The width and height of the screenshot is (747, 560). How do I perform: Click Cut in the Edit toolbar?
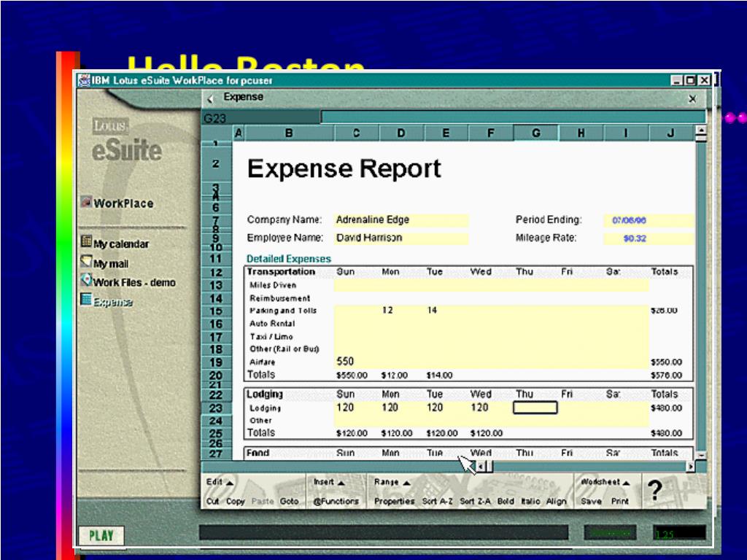click(212, 501)
